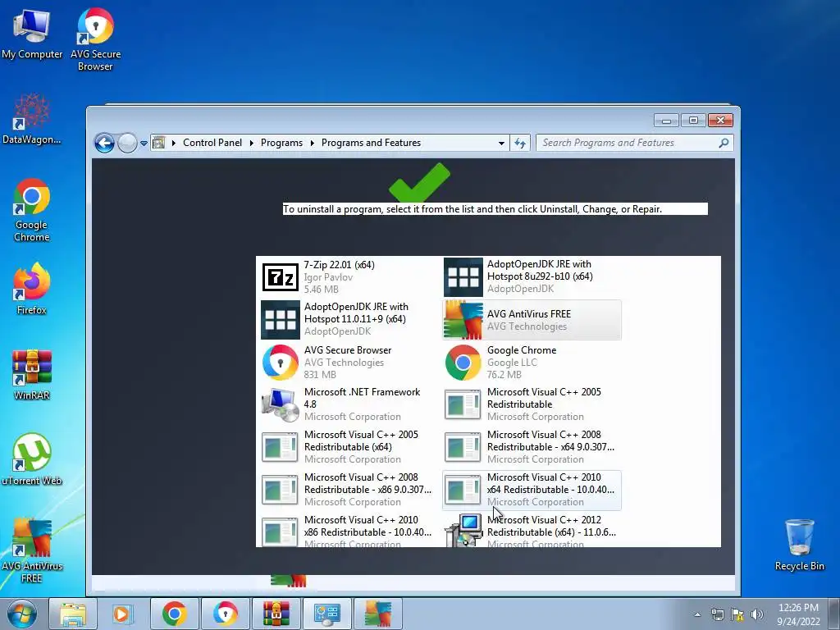
Task: Click the Programs breadcrumb
Action: pyautogui.click(x=282, y=143)
